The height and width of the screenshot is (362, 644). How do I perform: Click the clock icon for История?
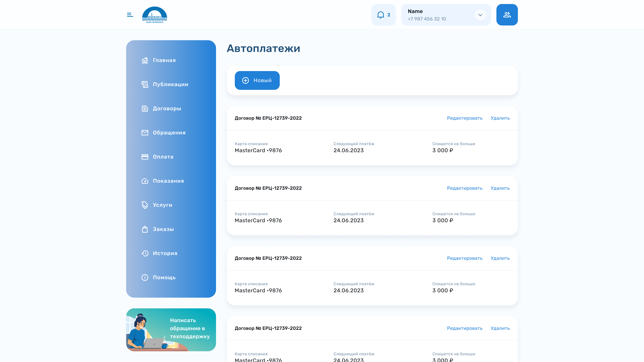tap(145, 253)
